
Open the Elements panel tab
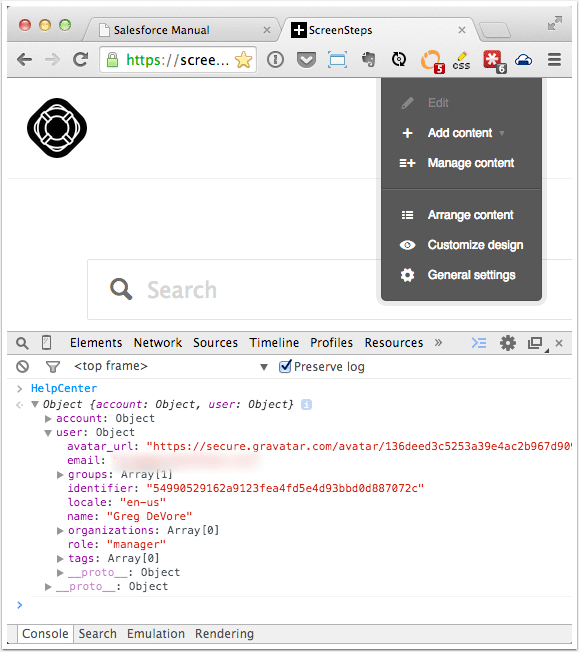click(96, 343)
